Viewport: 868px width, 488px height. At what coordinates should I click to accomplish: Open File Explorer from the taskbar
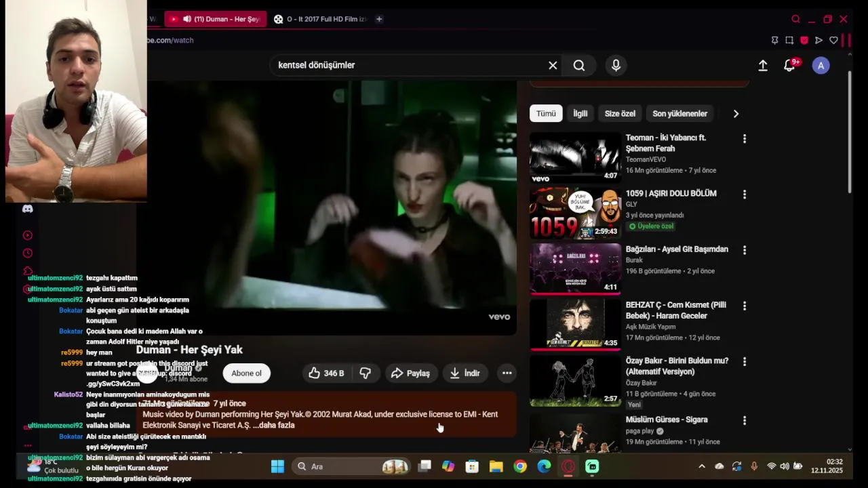point(496,466)
